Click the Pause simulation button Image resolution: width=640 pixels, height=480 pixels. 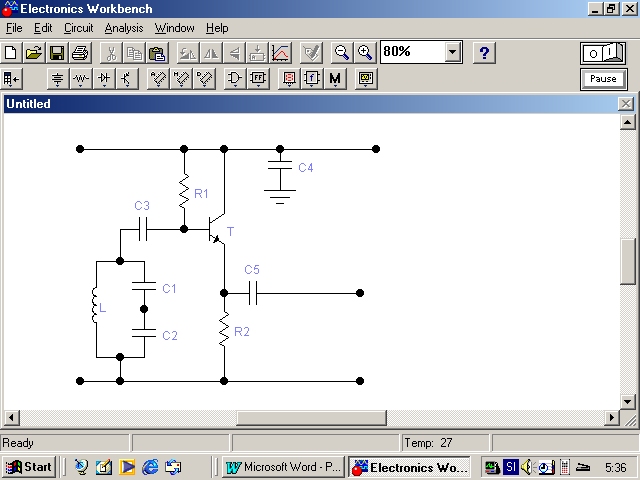(x=603, y=79)
